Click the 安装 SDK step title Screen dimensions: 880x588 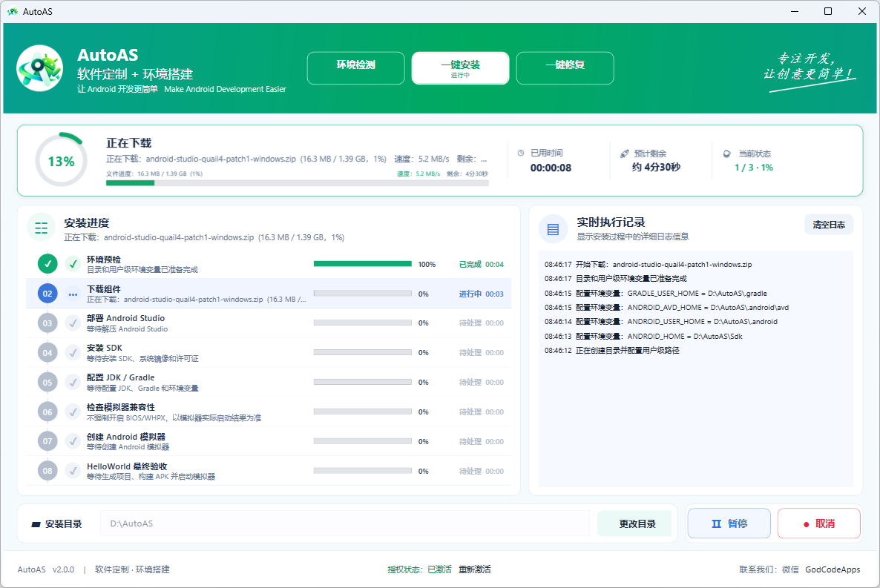tap(105, 348)
